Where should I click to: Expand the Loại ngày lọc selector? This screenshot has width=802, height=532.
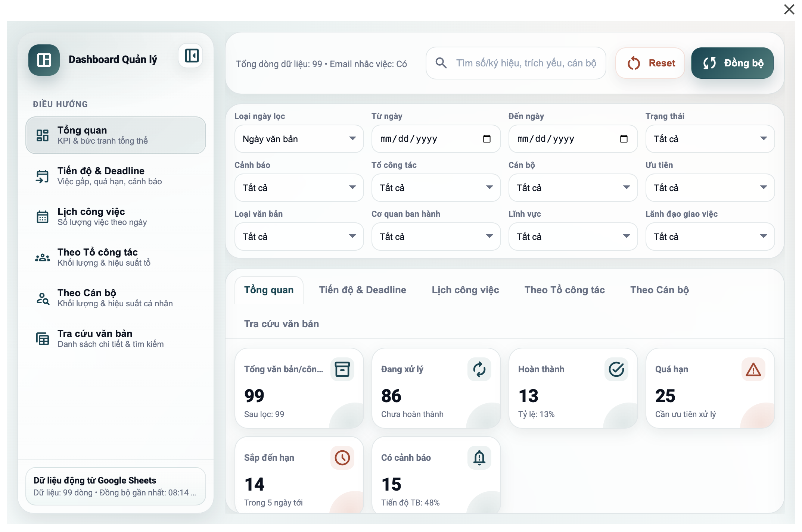pos(298,139)
